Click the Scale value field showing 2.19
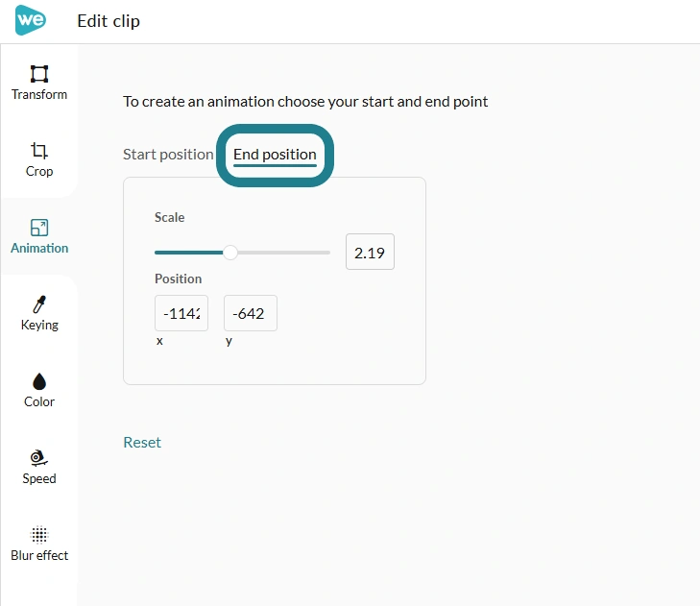Viewport: 700px width, 606px height. [x=370, y=252]
